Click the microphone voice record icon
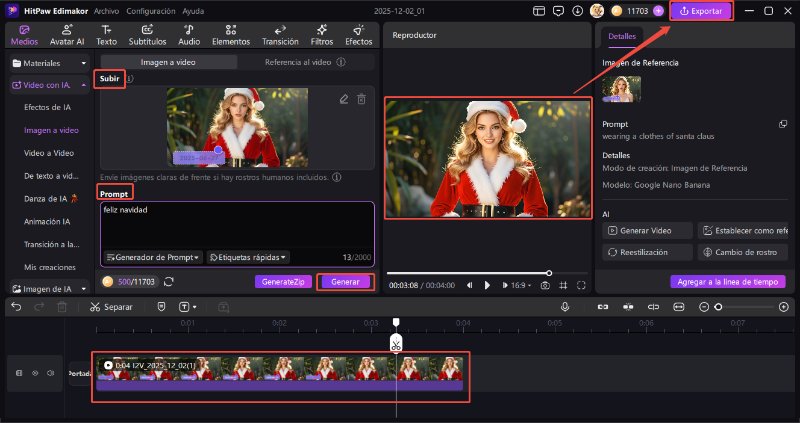The width and height of the screenshot is (800, 423). 565,307
